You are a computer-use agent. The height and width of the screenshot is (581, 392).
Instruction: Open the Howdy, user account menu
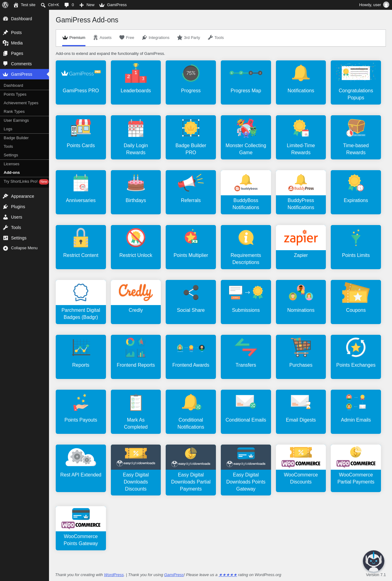point(374,5)
